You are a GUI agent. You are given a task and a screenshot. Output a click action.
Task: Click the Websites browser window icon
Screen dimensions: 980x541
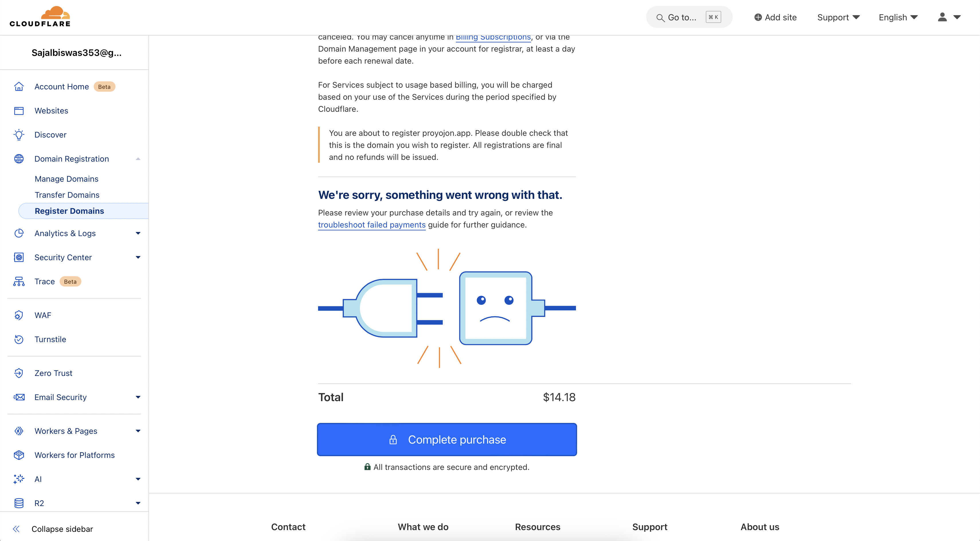19,111
